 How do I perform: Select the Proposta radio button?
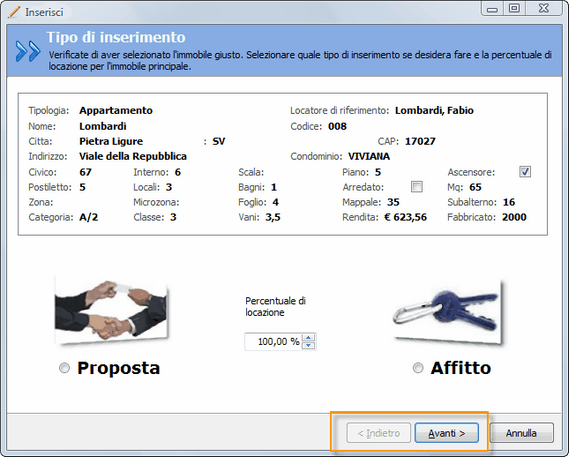(65, 368)
